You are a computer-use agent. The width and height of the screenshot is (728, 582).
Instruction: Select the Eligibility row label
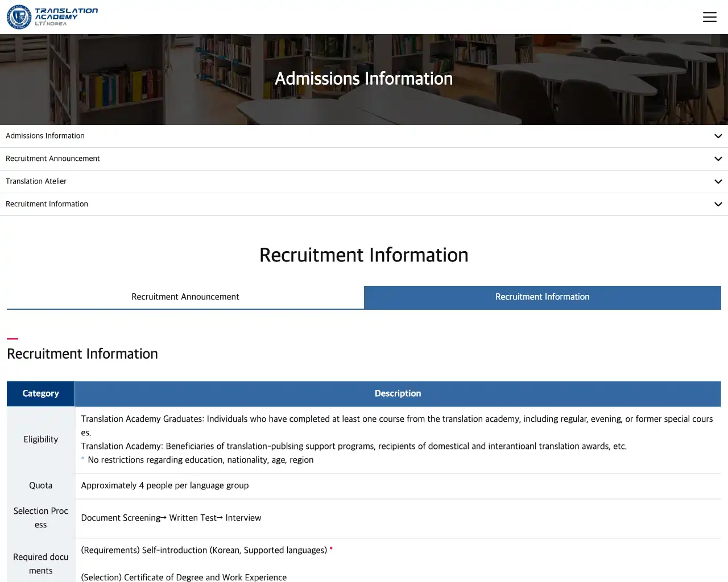[40, 439]
